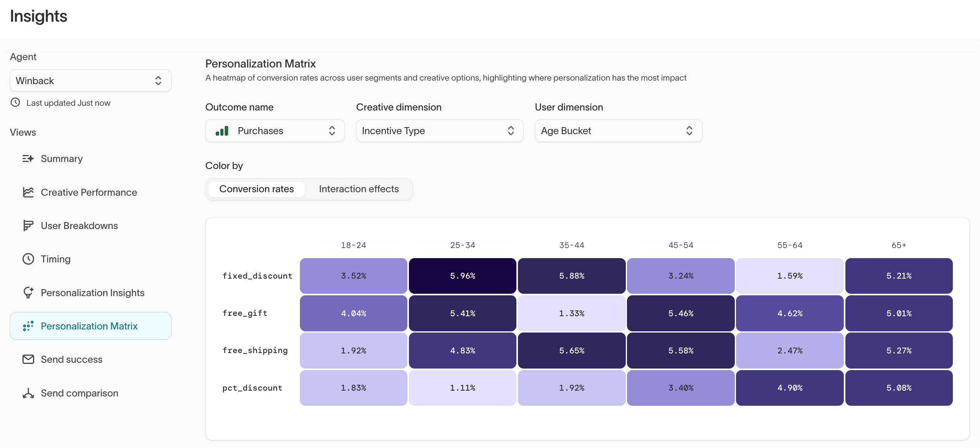
Task: Click the Purchases dropdown chevron arrows
Action: [x=332, y=131]
